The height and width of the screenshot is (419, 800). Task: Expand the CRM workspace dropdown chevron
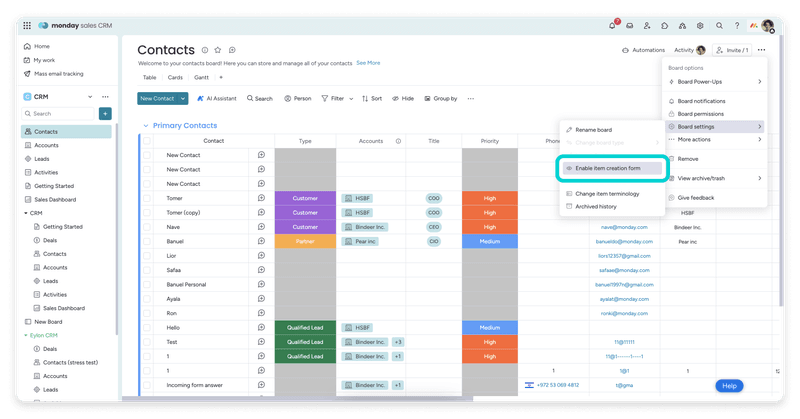click(91, 97)
